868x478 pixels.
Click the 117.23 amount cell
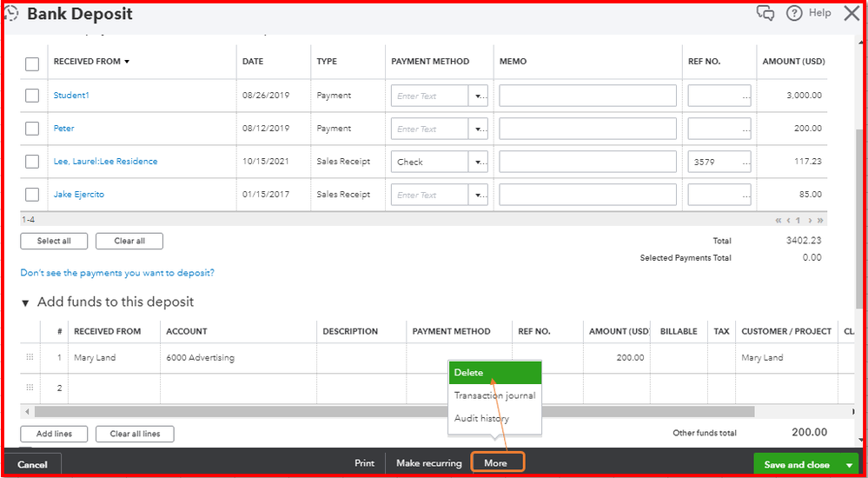coord(808,162)
